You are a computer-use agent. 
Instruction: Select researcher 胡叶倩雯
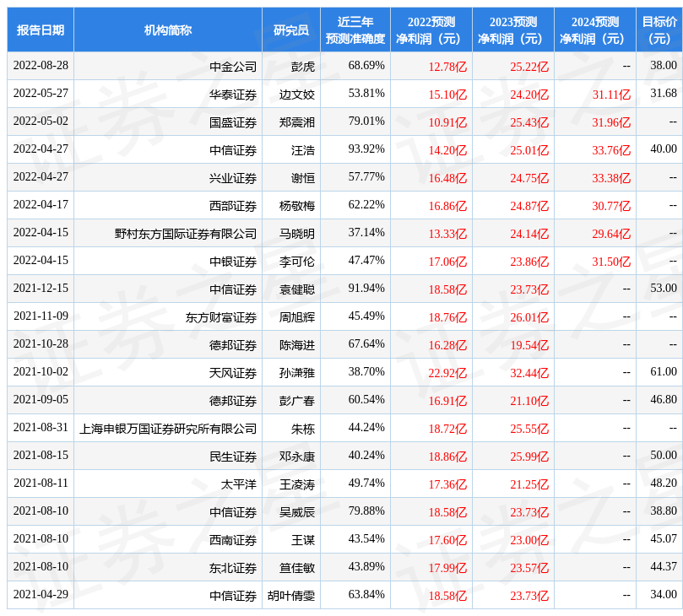[x=291, y=596]
